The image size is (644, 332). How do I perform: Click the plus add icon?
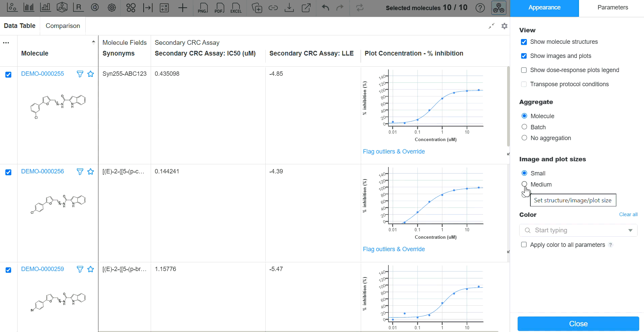(182, 7)
